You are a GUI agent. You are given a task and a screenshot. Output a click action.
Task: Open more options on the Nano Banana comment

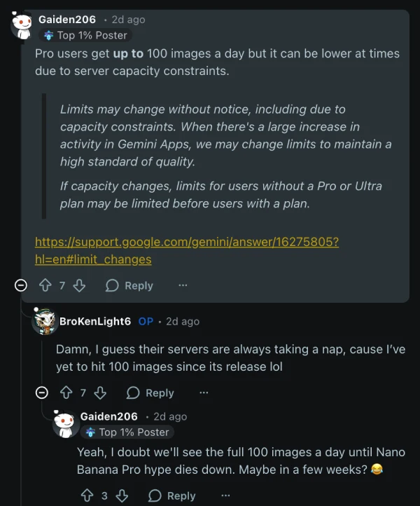pyautogui.click(x=225, y=495)
